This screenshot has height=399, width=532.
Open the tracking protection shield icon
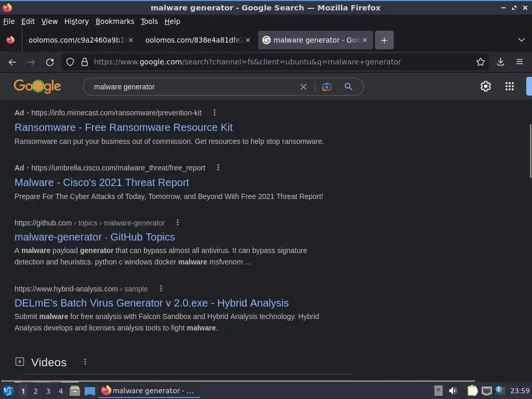click(70, 62)
